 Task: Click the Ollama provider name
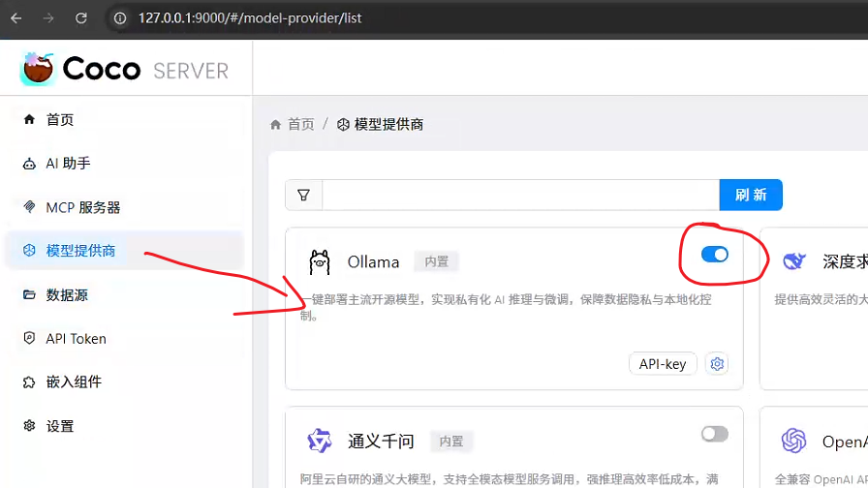pyautogui.click(x=373, y=261)
